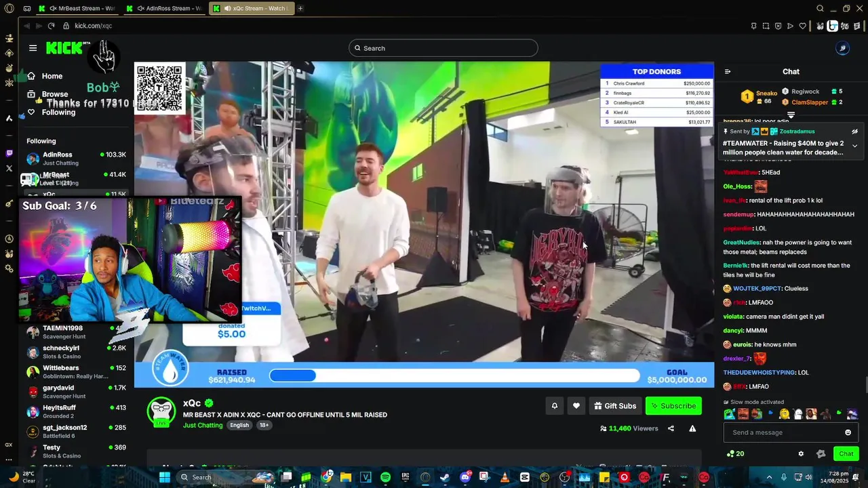Viewport: 868px width, 488px height.
Task: Hide the pinned message with the eye-slash icon
Action: click(x=854, y=131)
